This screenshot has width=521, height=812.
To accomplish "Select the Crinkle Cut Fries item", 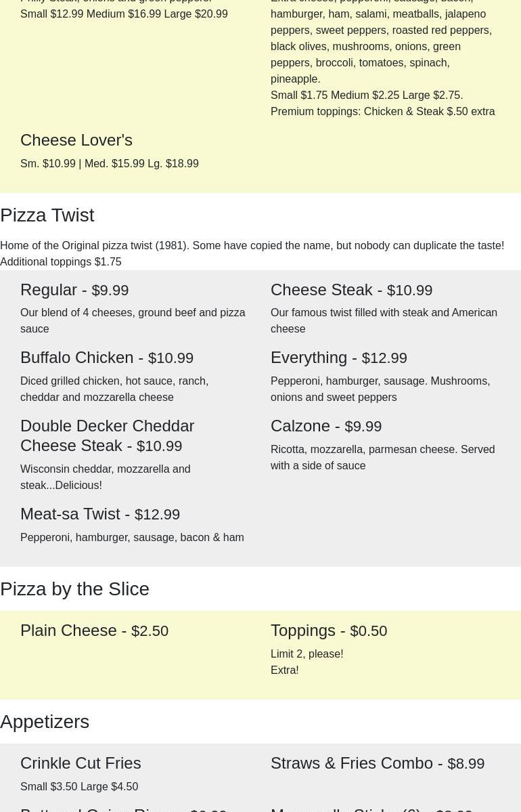I will (81, 763).
